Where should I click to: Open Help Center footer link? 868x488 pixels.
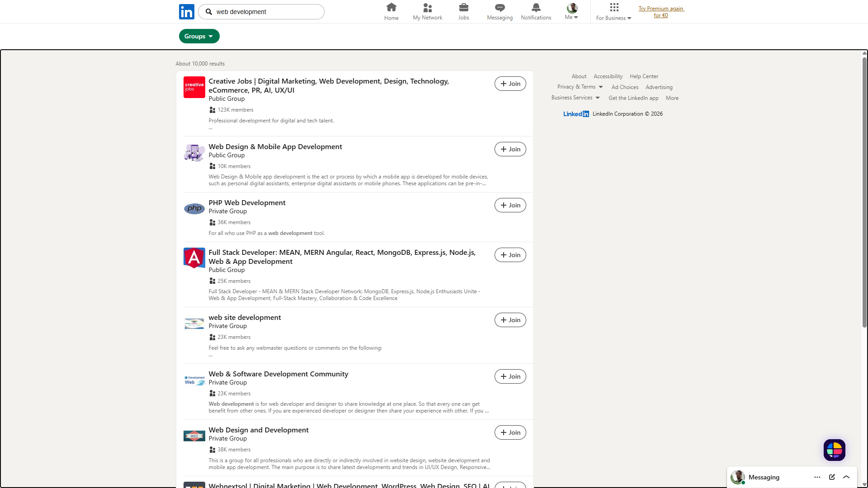(x=644, y=76)
